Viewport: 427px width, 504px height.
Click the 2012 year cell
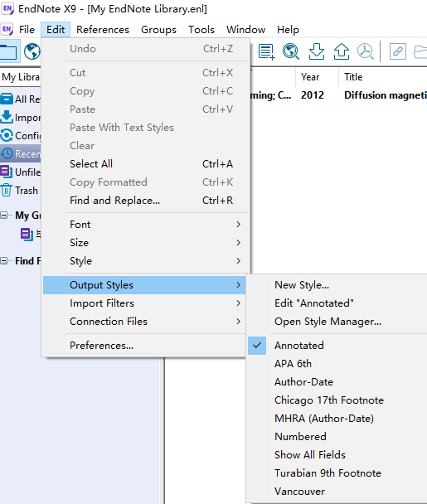[x=313, y=95]
